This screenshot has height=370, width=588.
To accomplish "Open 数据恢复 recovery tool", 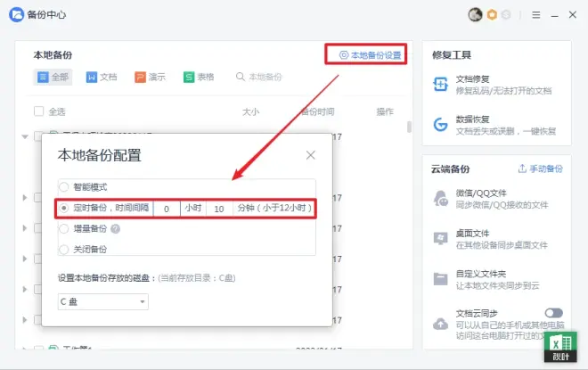I will click(505, 126).
